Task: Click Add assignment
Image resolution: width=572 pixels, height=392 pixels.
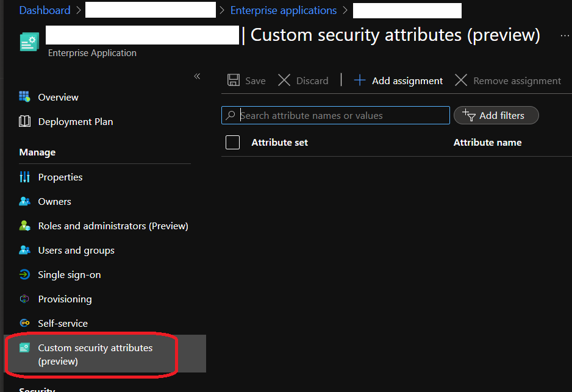Action: (399, 80)
